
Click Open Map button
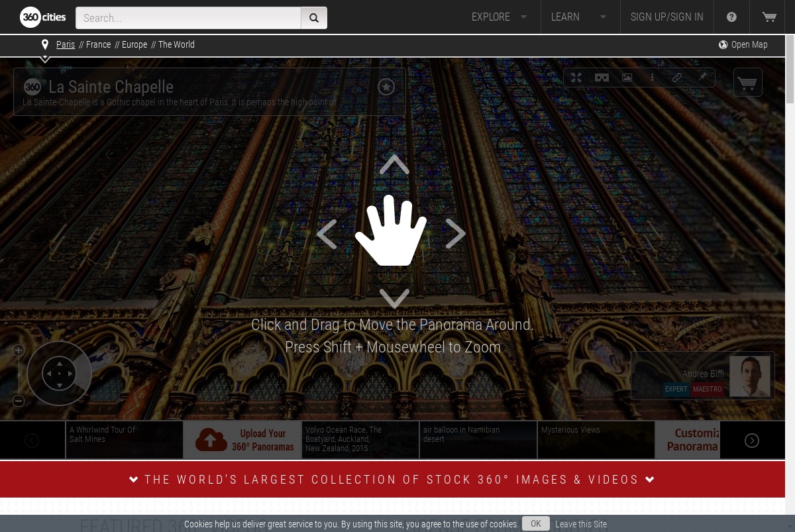tap(743, 44)
